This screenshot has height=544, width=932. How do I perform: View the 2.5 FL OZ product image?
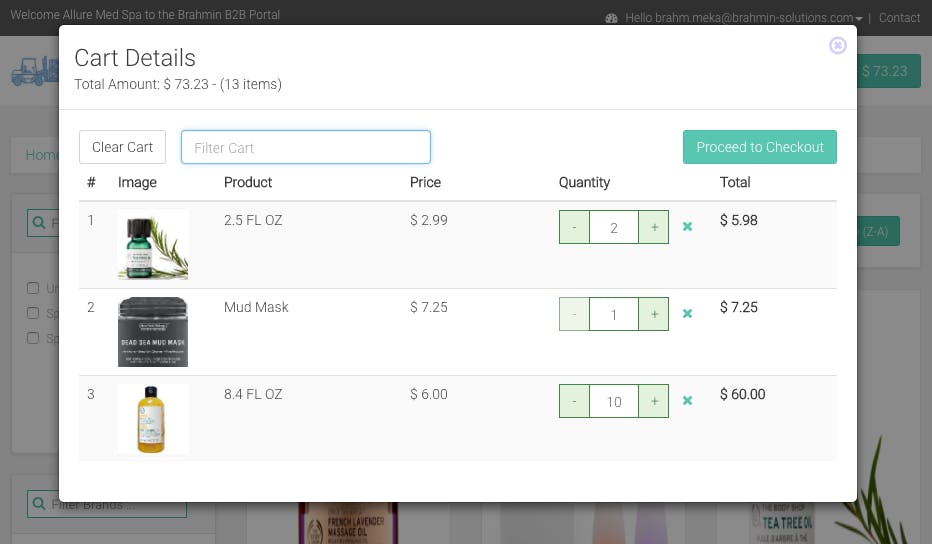point(153,245)
